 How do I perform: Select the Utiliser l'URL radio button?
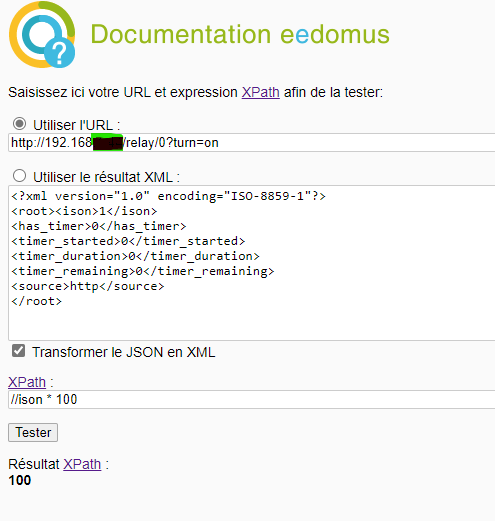[x=19, y=124]
